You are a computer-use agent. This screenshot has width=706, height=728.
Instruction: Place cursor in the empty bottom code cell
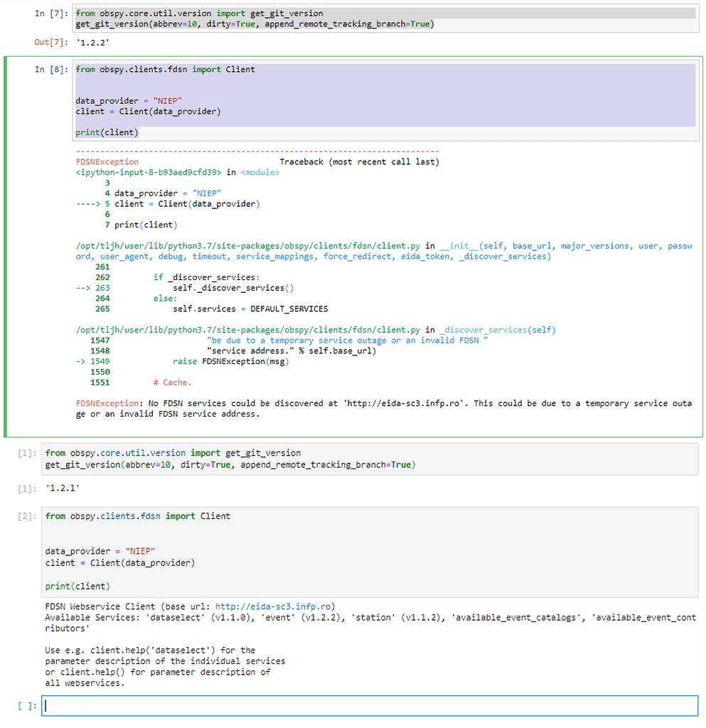tap(213, 705)
